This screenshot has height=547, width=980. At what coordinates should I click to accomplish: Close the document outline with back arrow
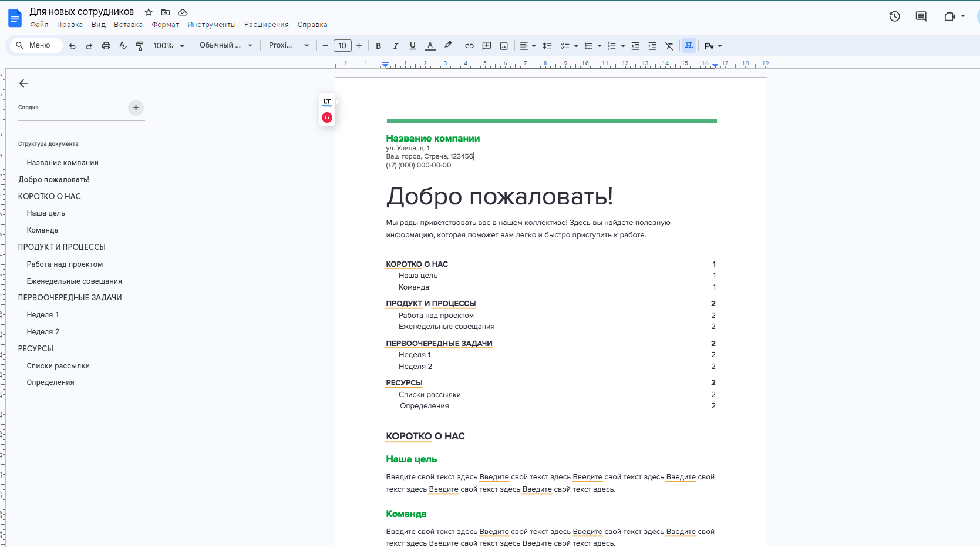(x=23, y=83)
